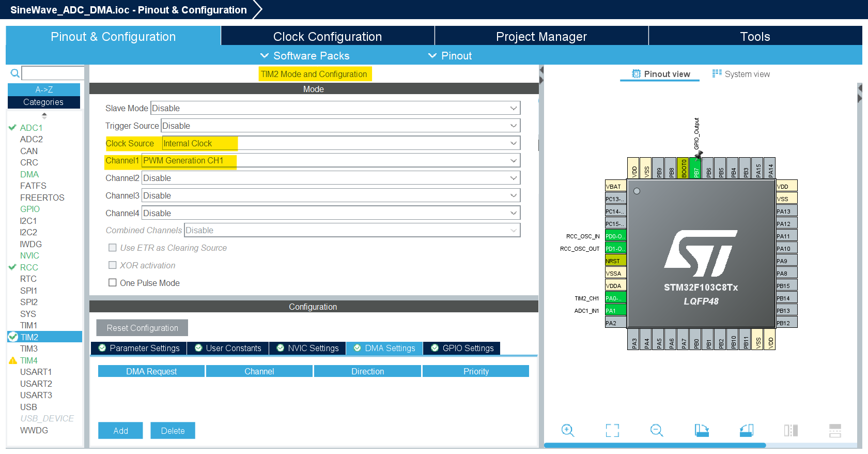Select TIM4 in the peripheral list

(29, 360)
